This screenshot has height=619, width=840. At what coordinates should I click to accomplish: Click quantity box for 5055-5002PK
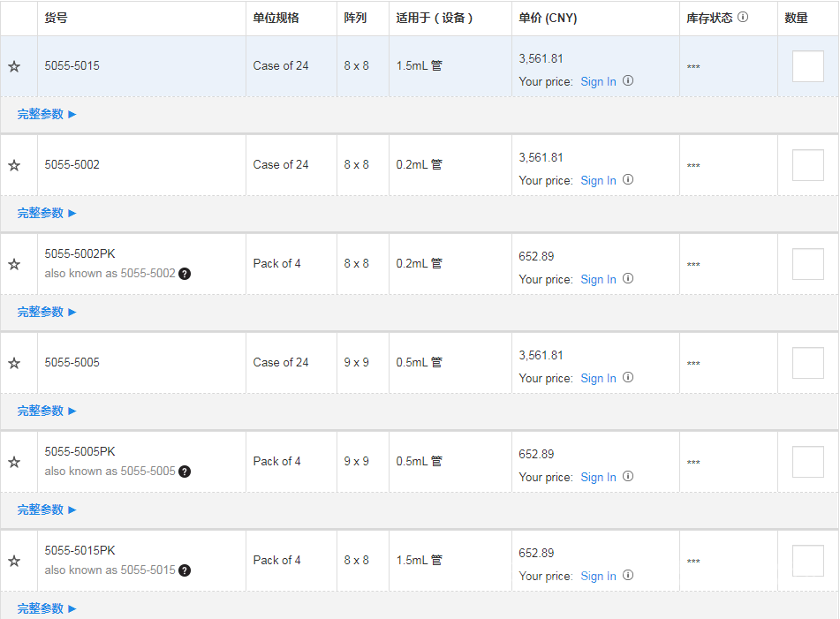[x=807, y=264]
